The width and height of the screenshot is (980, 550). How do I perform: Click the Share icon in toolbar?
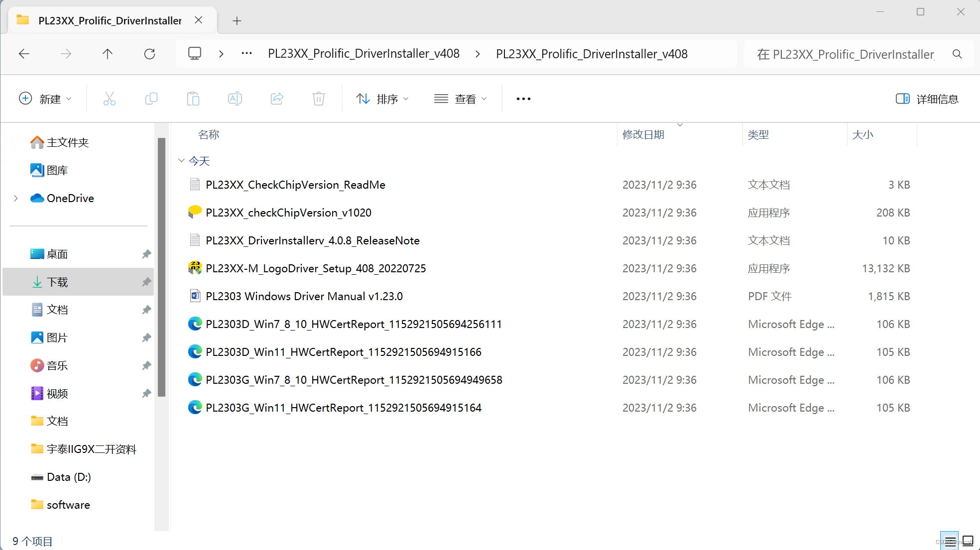click(277, 99)
